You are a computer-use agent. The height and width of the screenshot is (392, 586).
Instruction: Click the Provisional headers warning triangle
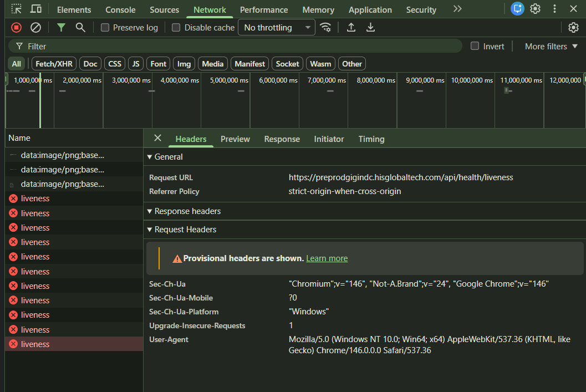click(x=177, y=258)
